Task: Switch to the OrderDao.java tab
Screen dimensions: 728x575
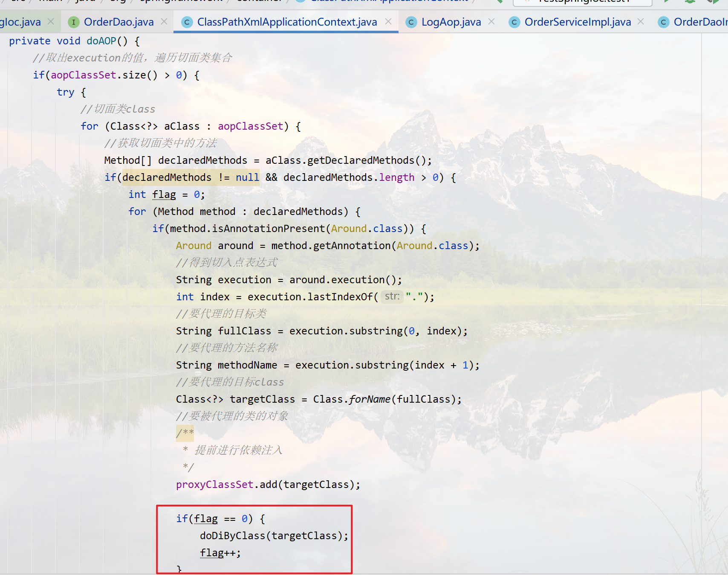Action: (x=118, y=22)
